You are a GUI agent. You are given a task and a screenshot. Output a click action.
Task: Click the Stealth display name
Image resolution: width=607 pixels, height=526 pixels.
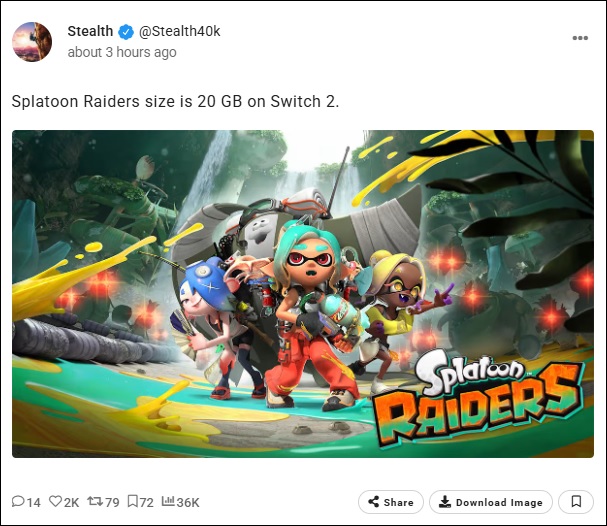[x=90, y=31]
